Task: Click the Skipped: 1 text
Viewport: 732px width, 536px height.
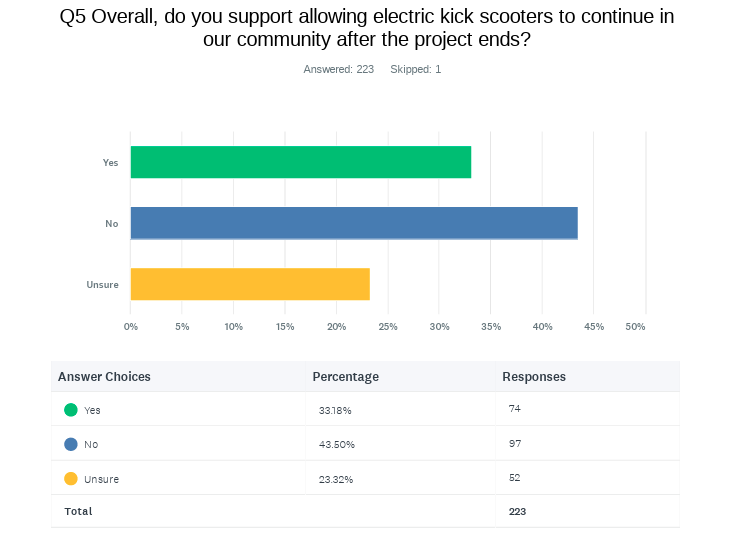Action: click(415, 69)
